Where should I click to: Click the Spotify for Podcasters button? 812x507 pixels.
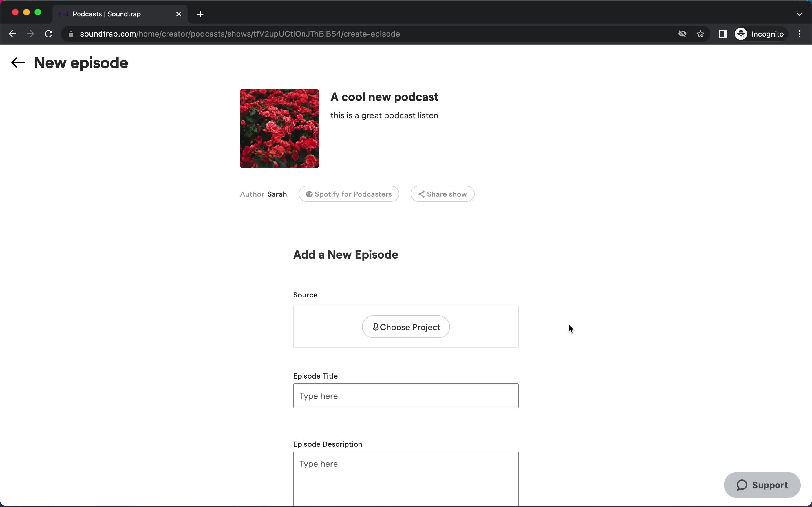(348, 194)
